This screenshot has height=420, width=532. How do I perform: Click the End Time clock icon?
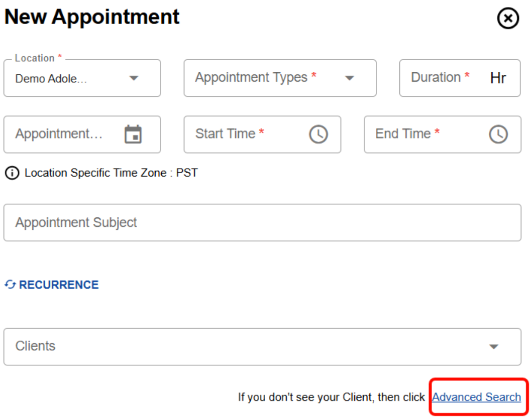[x=498, y=134]
